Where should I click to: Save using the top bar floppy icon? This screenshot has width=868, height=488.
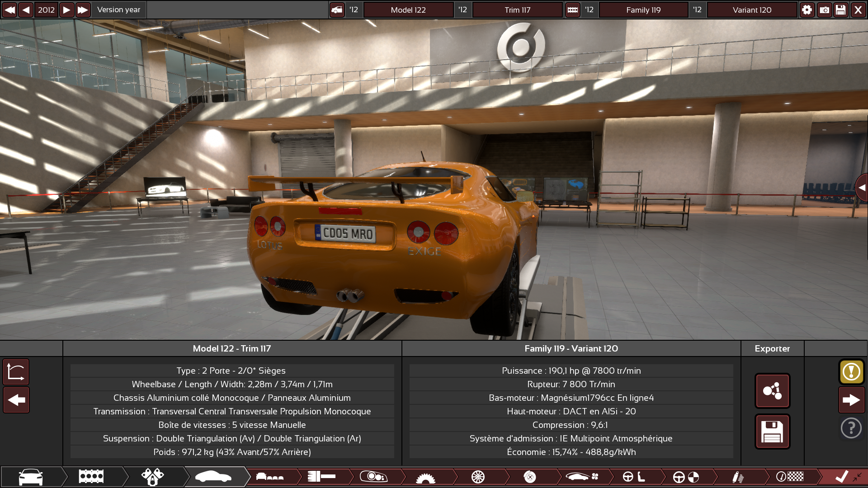click(841, 9)
